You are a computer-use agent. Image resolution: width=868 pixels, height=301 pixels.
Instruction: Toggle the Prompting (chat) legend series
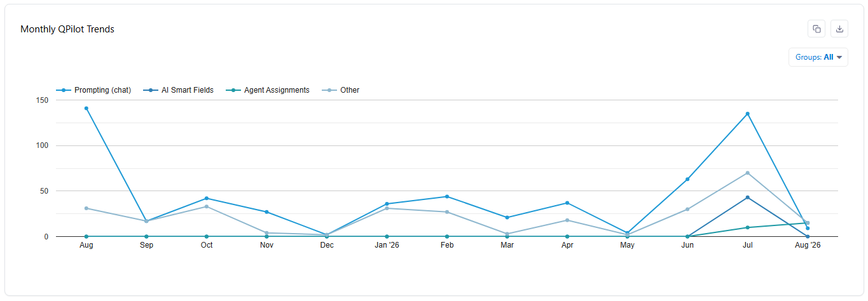click(93, 90)
